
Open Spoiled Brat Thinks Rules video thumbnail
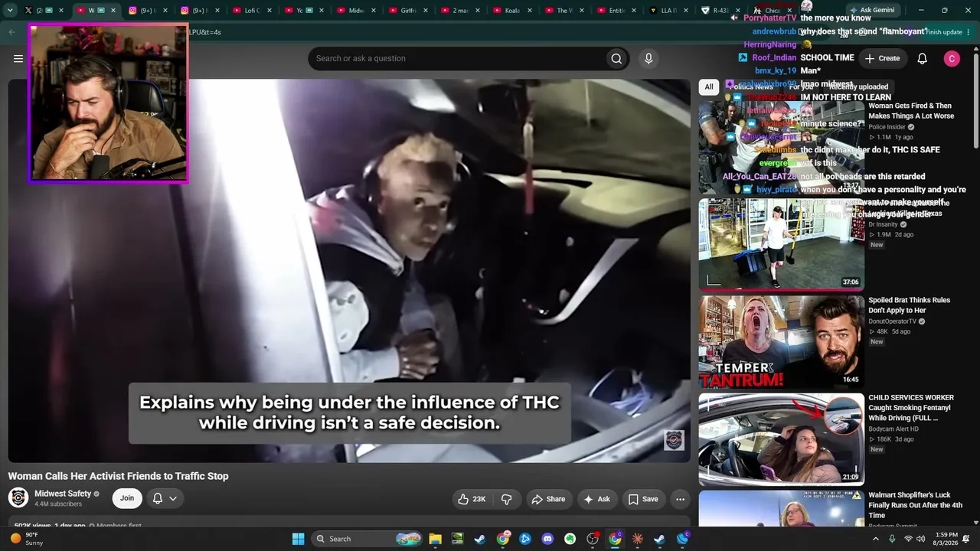click(781, 341)
